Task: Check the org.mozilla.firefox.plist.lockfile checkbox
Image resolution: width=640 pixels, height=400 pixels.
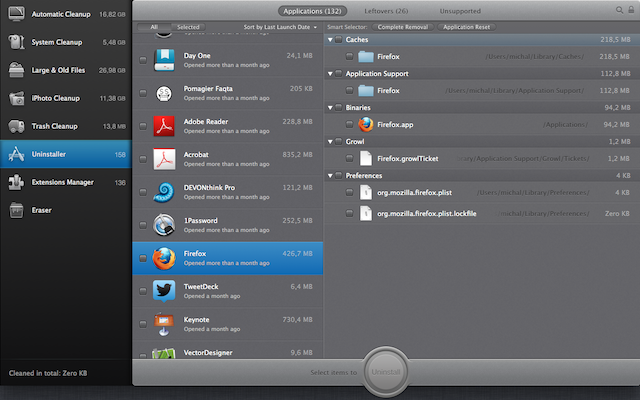Action: 349,213
